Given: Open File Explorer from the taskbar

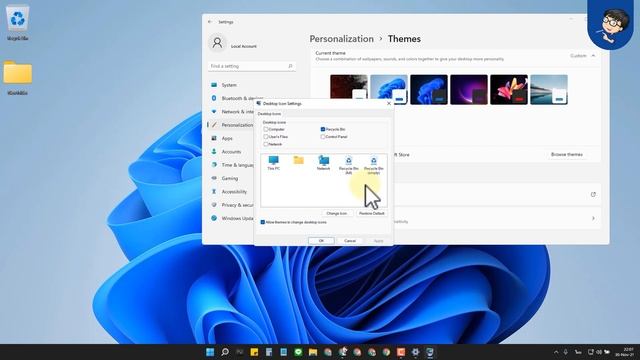Looking at the screenshot, I should click(313, 352).
